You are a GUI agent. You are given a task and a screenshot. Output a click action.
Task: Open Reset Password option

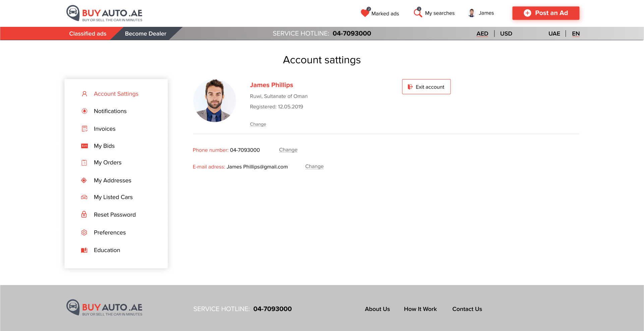[115, 215]
